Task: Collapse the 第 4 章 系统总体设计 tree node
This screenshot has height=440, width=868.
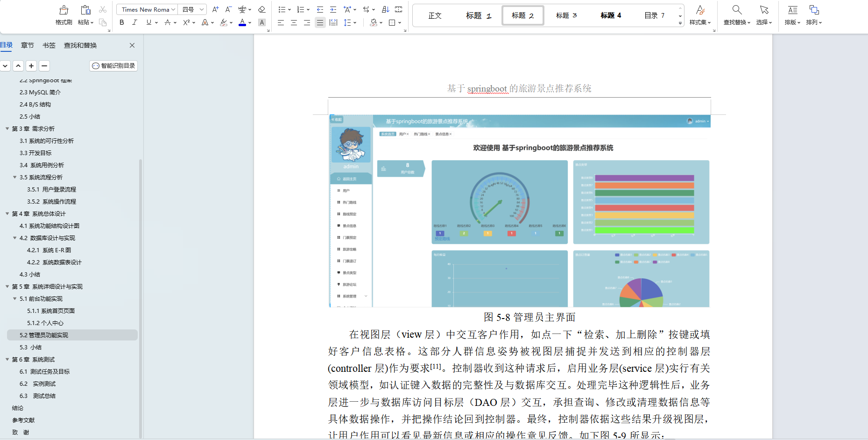Action: coord(7,213)
